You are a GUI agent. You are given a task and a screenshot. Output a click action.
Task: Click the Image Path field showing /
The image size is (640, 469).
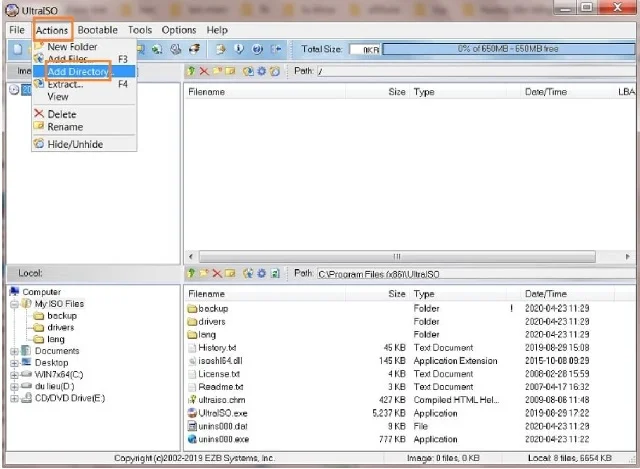click(x=476, y=71)
